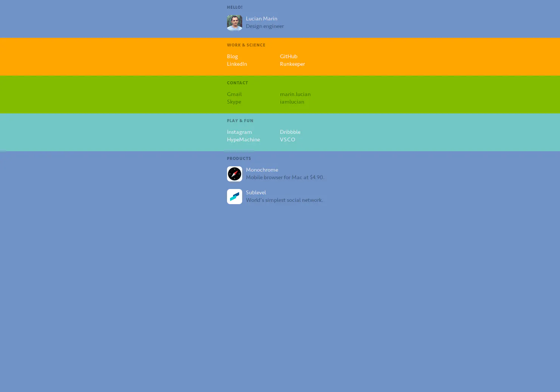
Task: Click the 'WORK & SCIENCE' heading
Action: click(x=246, y=45)
